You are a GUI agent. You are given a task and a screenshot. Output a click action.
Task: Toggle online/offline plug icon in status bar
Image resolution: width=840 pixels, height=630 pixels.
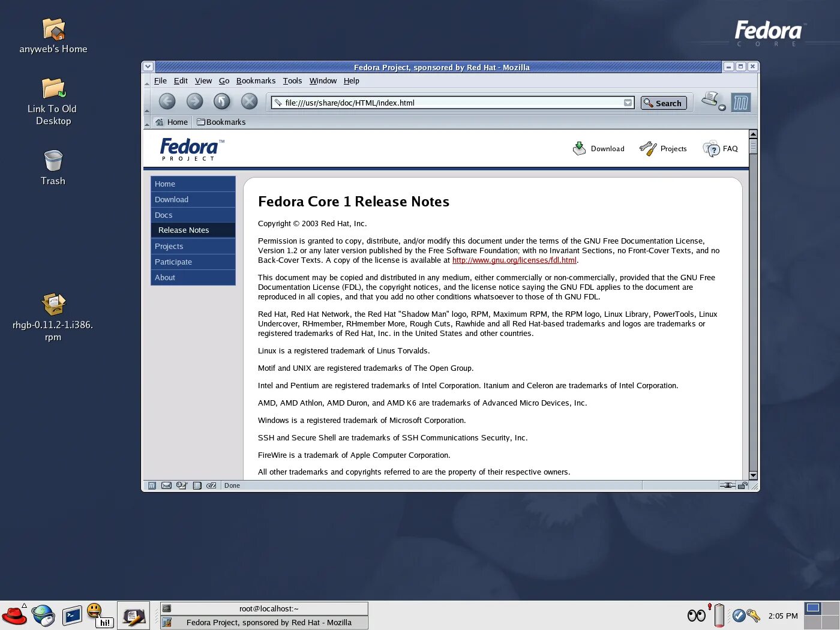(x=727, y=485)
